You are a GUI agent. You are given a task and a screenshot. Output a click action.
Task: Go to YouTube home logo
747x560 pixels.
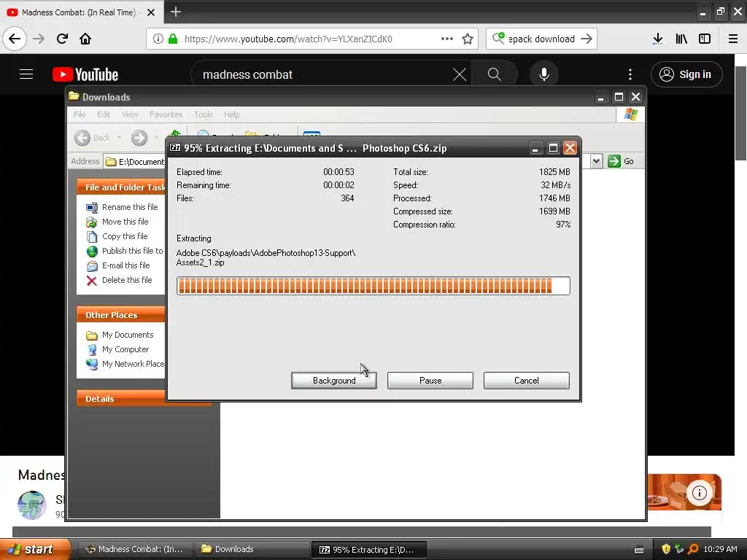pyautogui.click(x=85, y=74)
